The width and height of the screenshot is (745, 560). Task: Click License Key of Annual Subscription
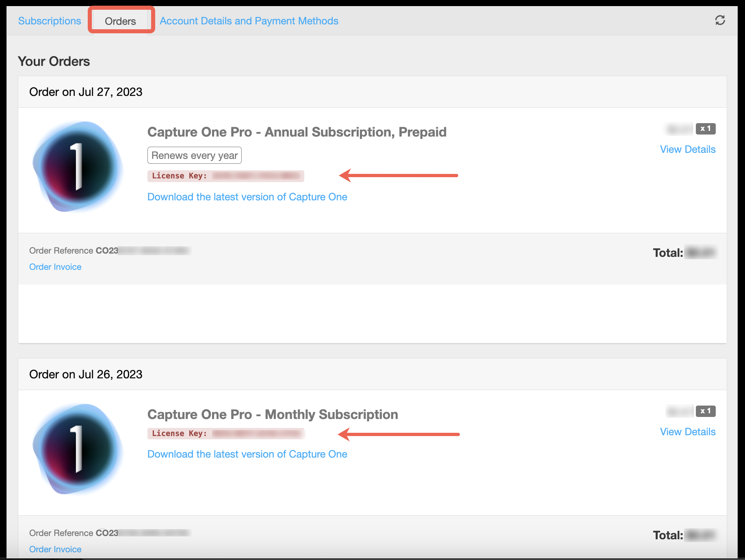point(226,176)
